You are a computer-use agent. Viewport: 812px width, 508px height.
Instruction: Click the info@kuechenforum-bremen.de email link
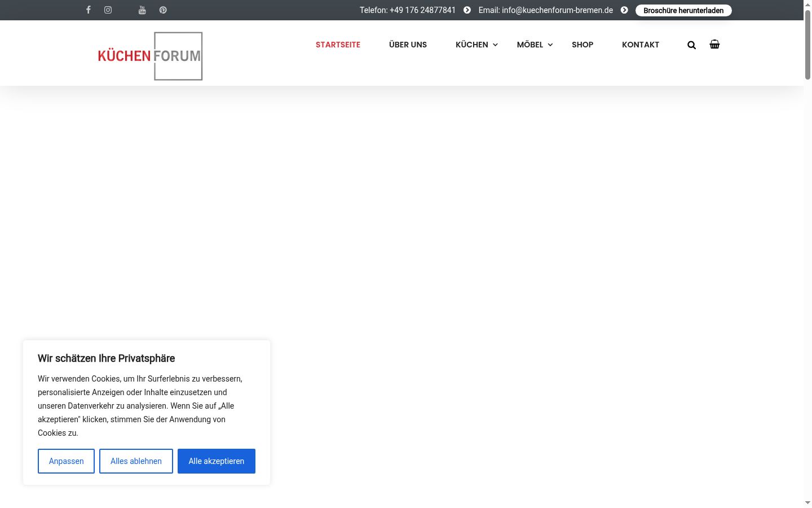click(x=557, y=10)
